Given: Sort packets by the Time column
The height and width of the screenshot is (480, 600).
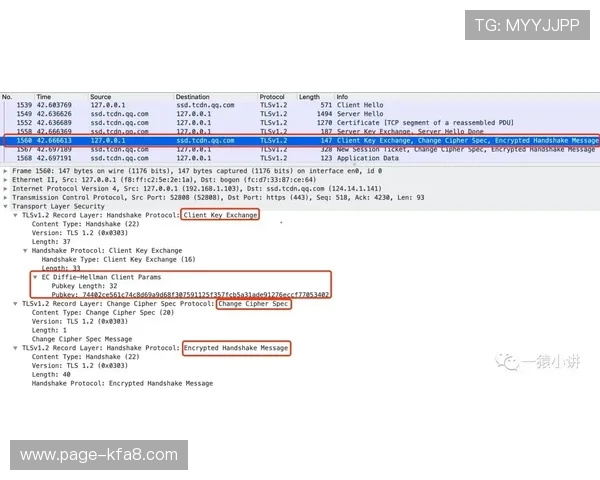Looking at the screenshot, I should coord(44,97).
